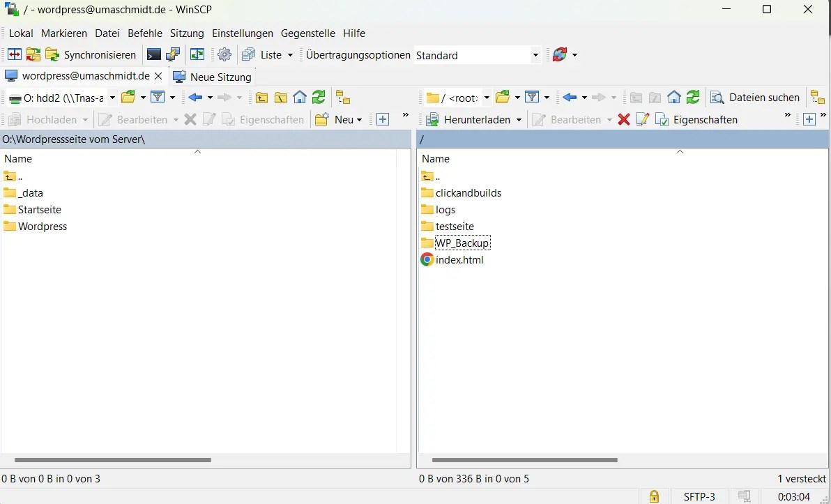This screenshot has height=504, width=831.
Task: Open the console terminal icon
Action: click(x=153, y=54)
